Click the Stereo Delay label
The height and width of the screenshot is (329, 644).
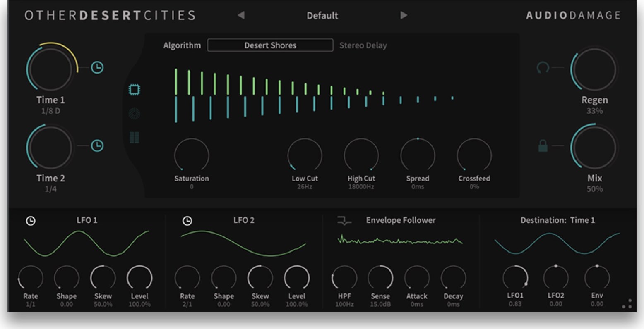tap(363, 45)
